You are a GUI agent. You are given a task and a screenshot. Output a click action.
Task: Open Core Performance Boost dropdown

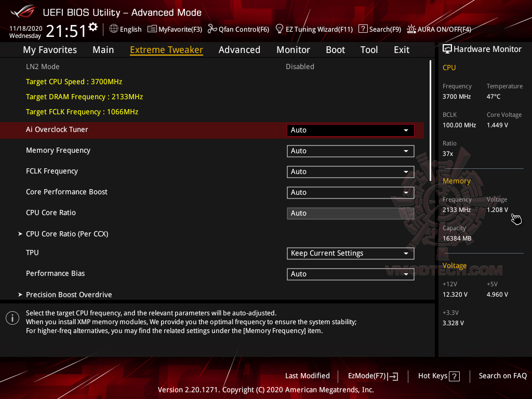point(351,192)
